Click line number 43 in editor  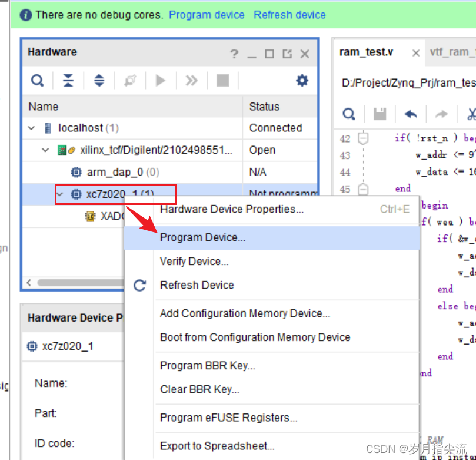345,155
